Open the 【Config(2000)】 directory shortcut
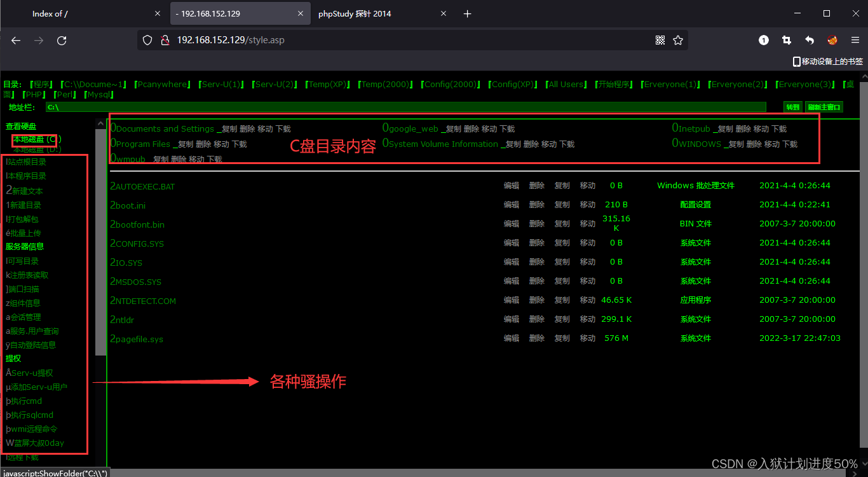The width and height of the screenshot is (868, 477). (x=451, y=85)
